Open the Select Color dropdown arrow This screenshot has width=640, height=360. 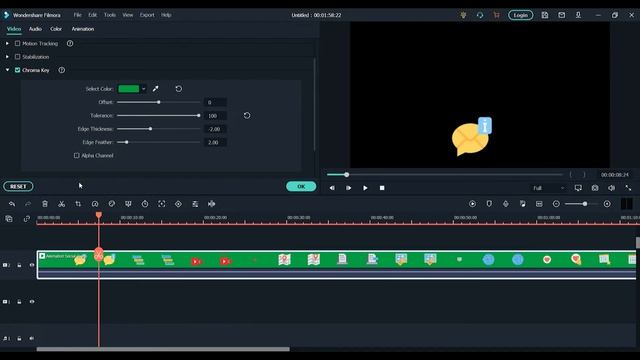[143, 89]
